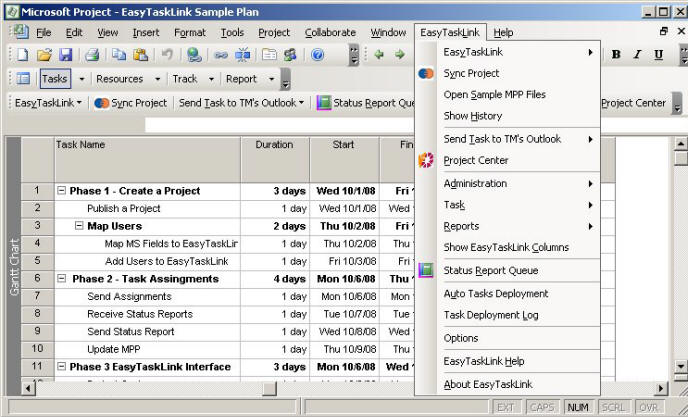The height and width of the screenshot is (417, 688).
Task: Click the Resources button
Action: [x=120, y=79]
